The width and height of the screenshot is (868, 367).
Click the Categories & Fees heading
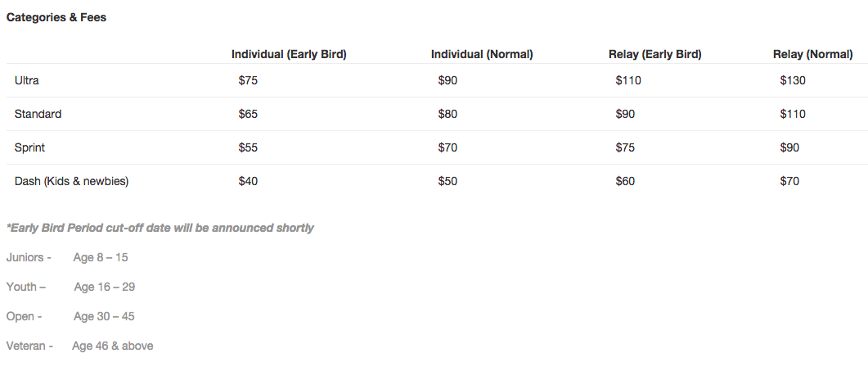[x=56, y=18]
